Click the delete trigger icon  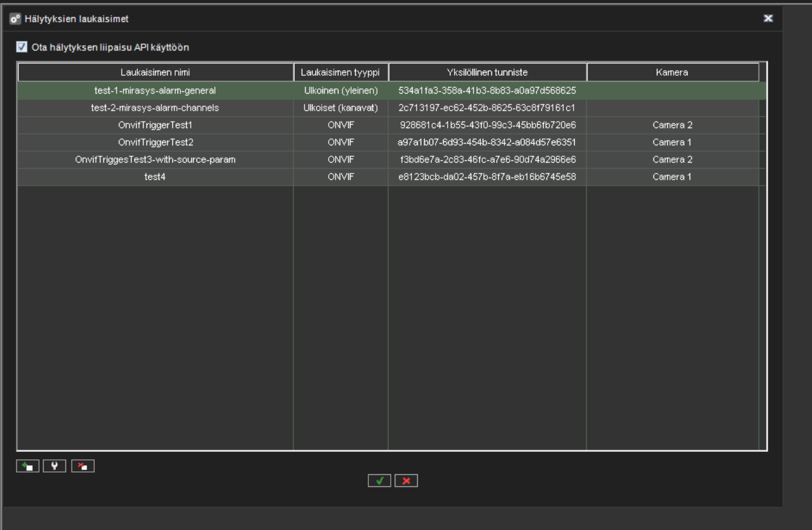coord(83,466)
